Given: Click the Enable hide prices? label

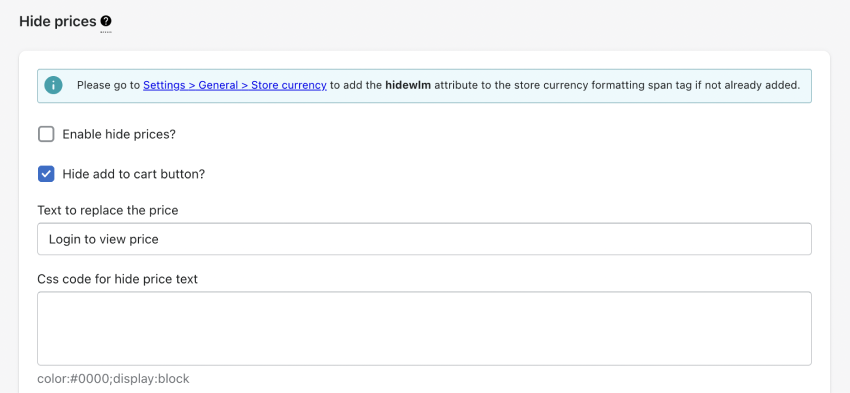Looking at the screenshot, I should click(x=119, y=134).
